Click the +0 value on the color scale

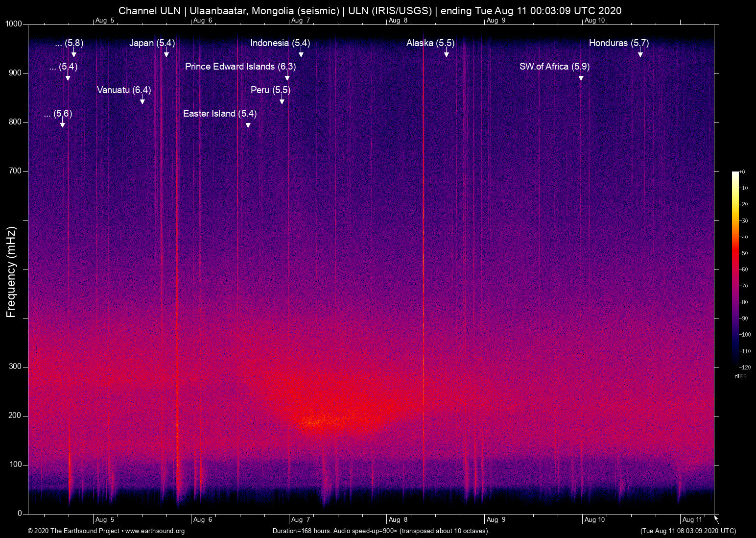click(x=742, y=172)
